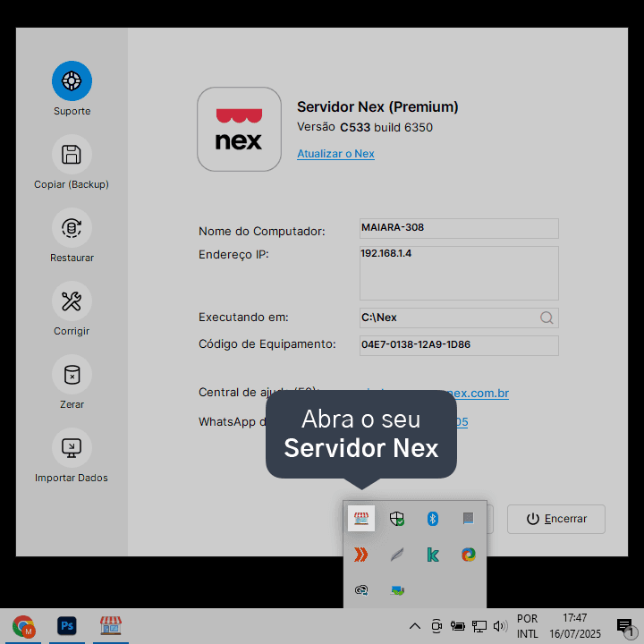Click the cloud sync tray icon

click(361, 590)
